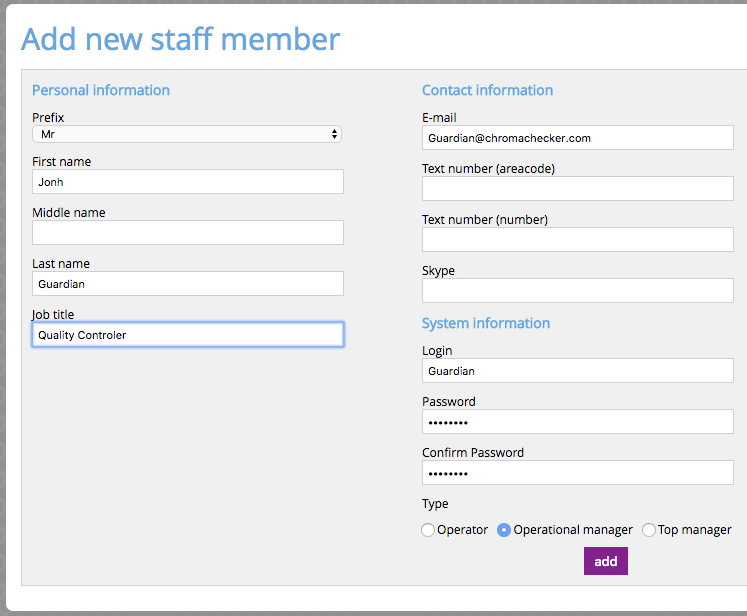
Task: Click the Prefix dropdown stepper arrows
Action: (334, 134)
